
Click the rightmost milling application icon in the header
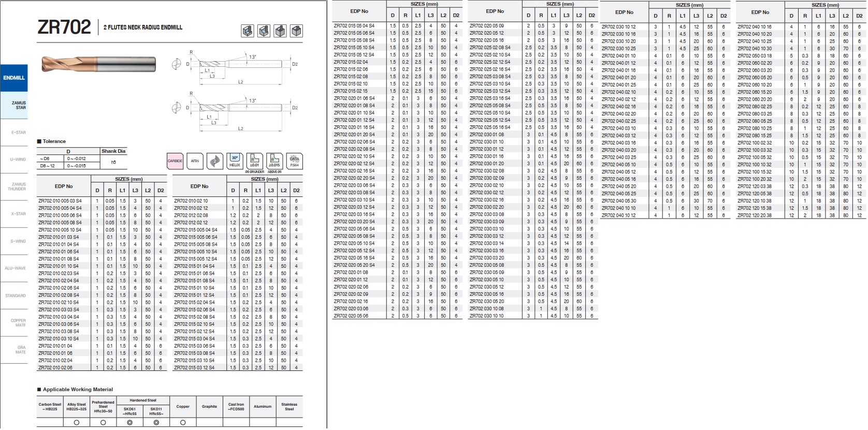coord(296,31)
